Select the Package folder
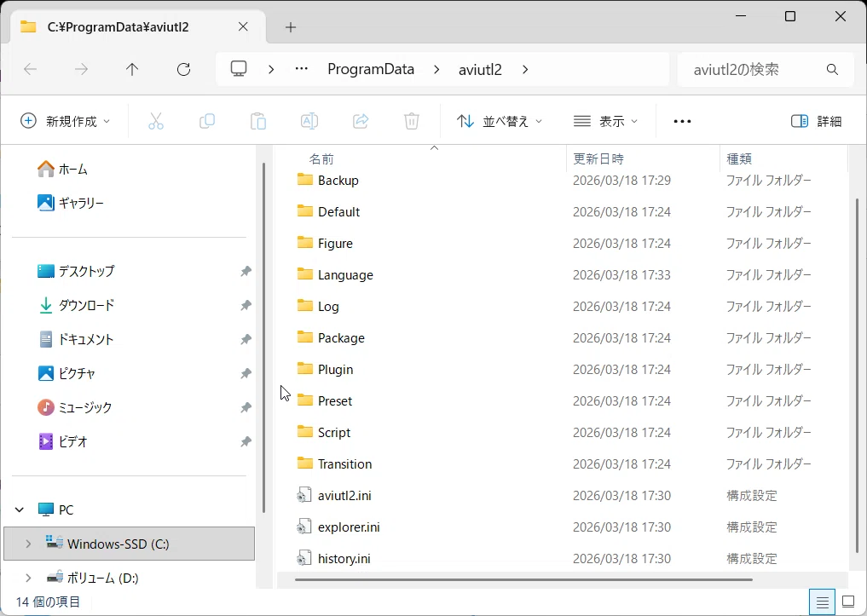 (341, 338)
